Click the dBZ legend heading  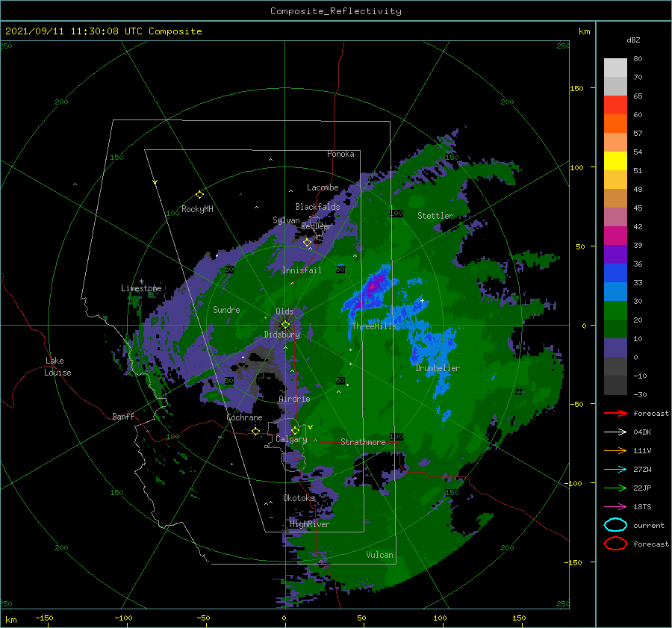pos(633,40)
